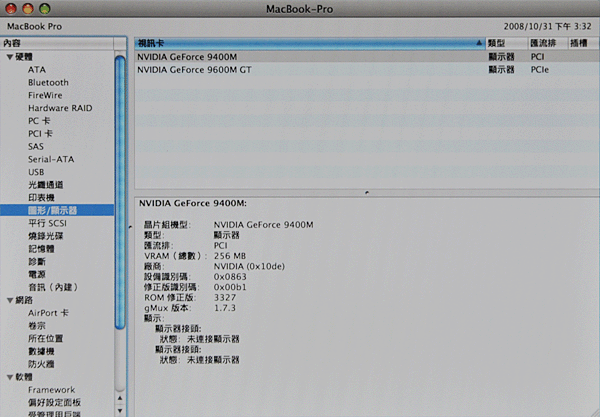Click the 0x00b1 revision ID value

click(230, 287)
